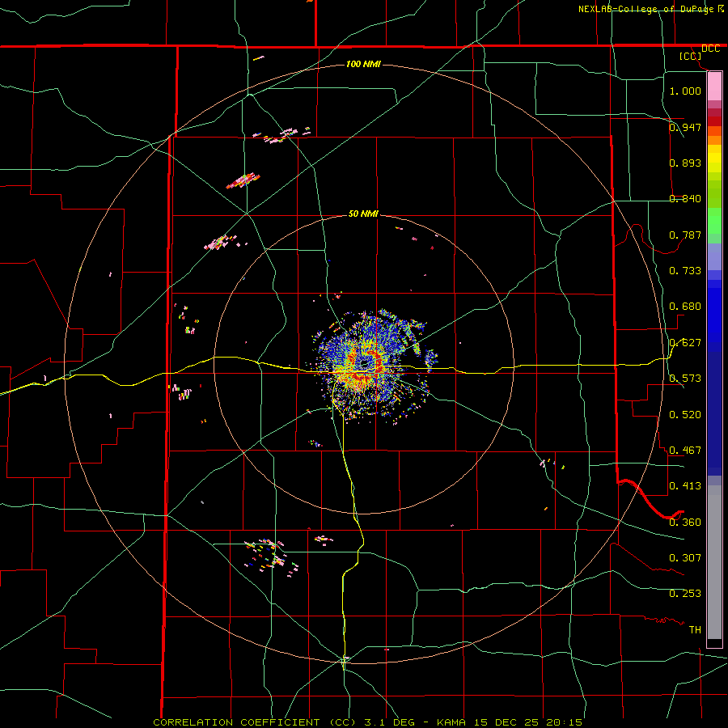Click the 100 NMI range ring label
Screen dimensions: 728x728
[363, 64]
